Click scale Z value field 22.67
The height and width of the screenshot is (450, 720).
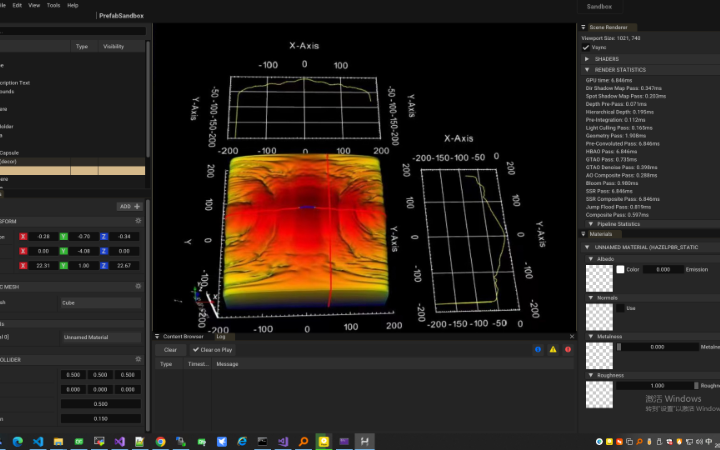[x=124, y=266]
